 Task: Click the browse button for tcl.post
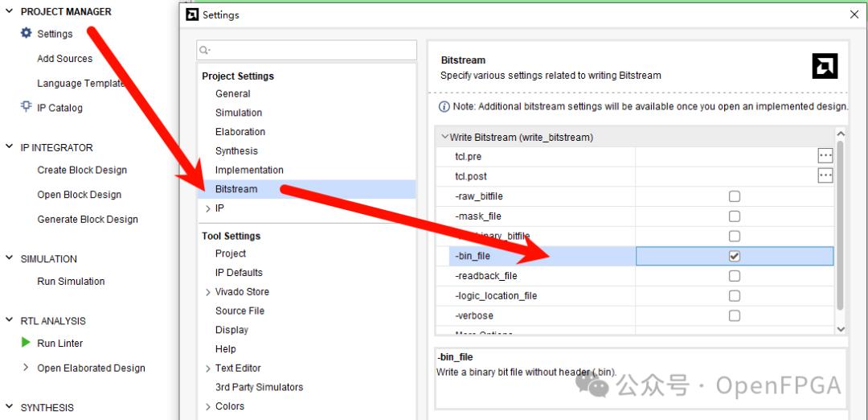(825, 176)
